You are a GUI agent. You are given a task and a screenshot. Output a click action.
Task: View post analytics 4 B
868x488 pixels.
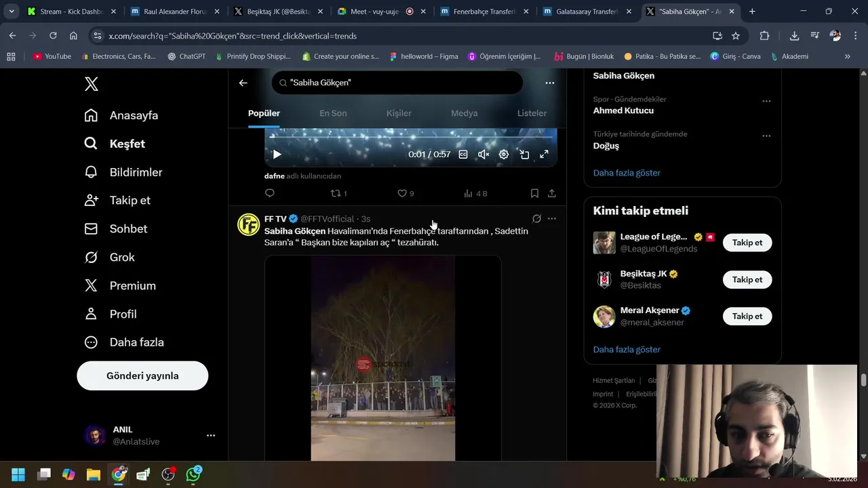[475, 193]
